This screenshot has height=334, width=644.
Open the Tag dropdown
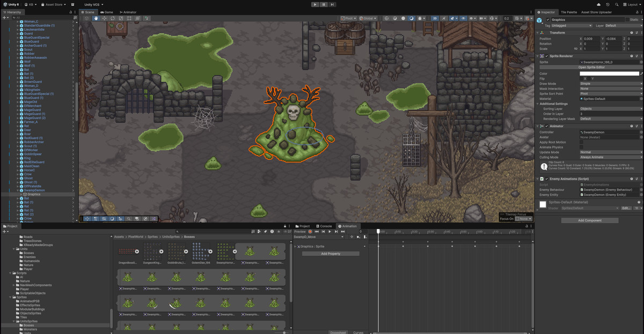(572, 25)
